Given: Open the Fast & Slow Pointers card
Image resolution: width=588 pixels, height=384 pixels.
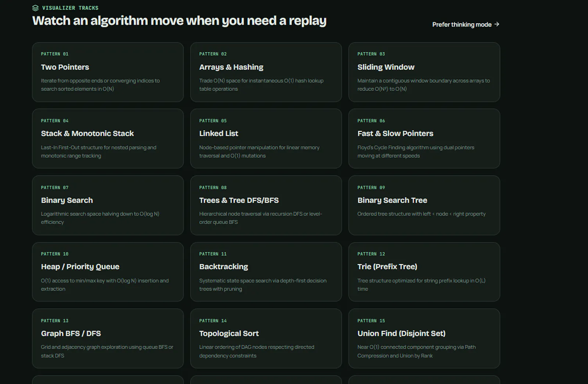Looking at the screenshot, I should (x=424, y=139).
